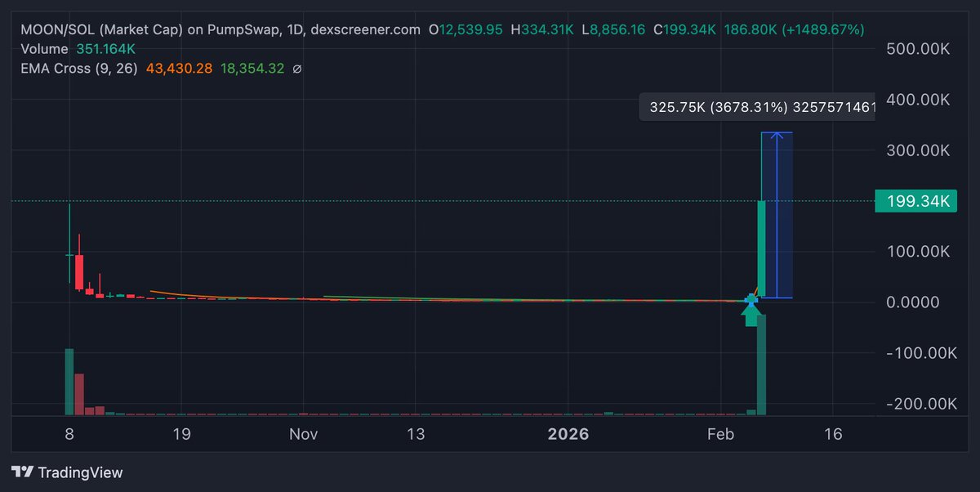Click the Nov label on time axis
Viewport: 980px width, 492px height.
tap(303, 434)
